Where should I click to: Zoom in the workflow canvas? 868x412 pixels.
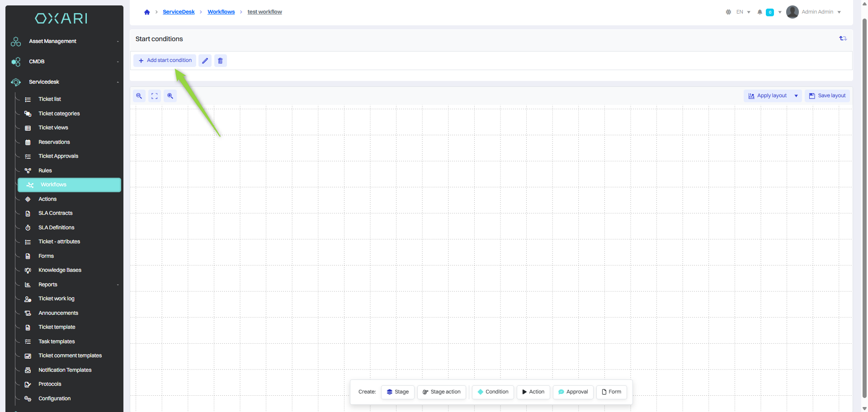170,96
